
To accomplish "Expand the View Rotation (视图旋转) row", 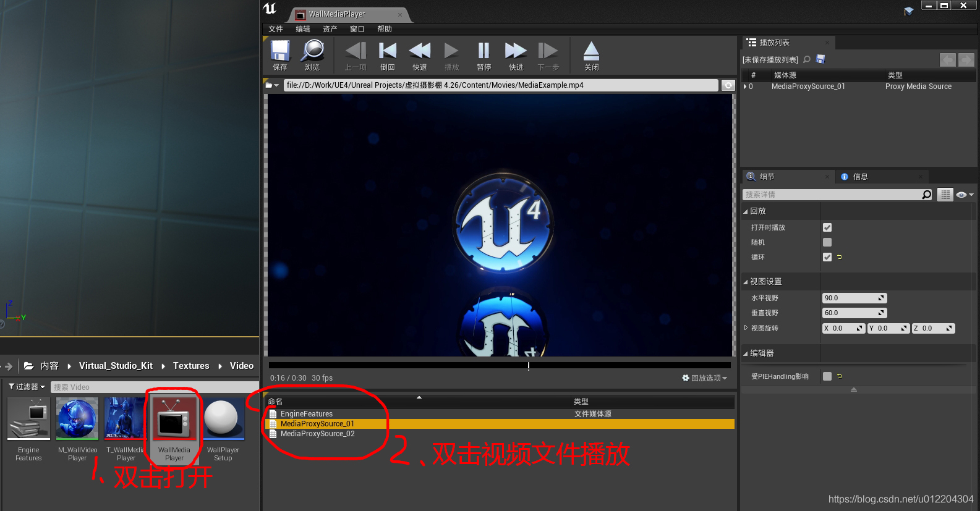I will click(x=746, y=328).
